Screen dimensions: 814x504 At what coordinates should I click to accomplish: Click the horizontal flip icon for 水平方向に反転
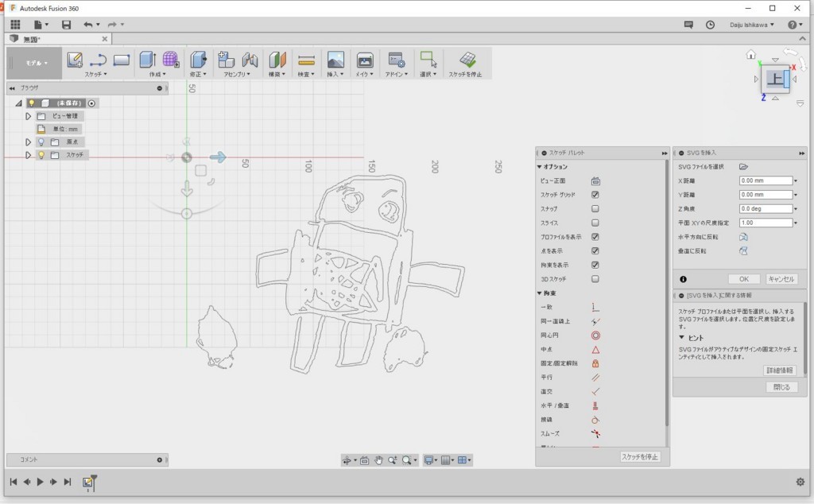[x=743, y=237]
